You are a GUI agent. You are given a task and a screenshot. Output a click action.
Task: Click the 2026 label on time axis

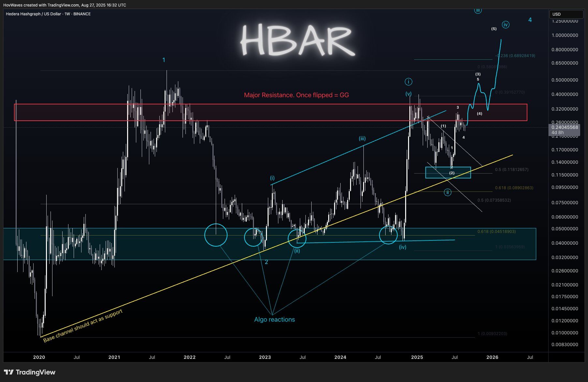492,357
